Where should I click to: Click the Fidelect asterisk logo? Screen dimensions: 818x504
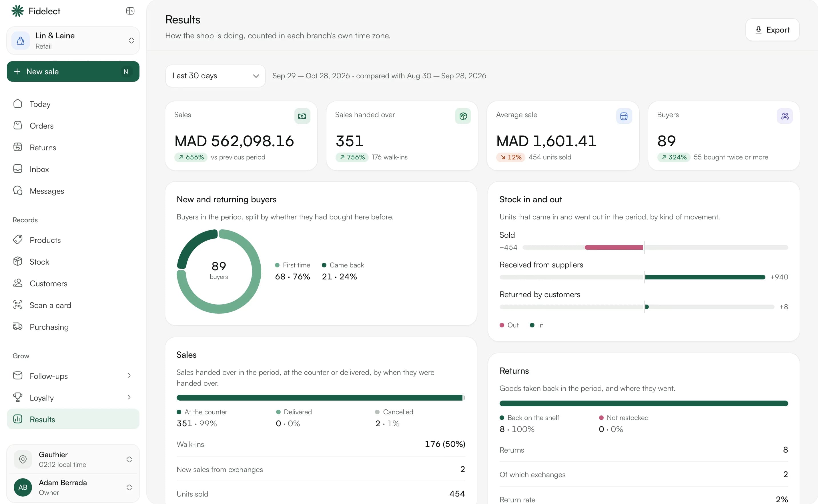[18, 11]
